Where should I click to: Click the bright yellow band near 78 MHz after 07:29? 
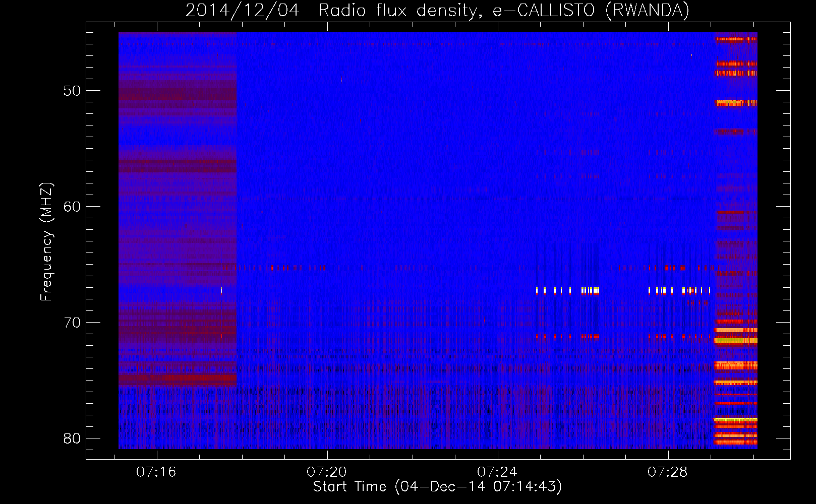[x=735, y=419]
